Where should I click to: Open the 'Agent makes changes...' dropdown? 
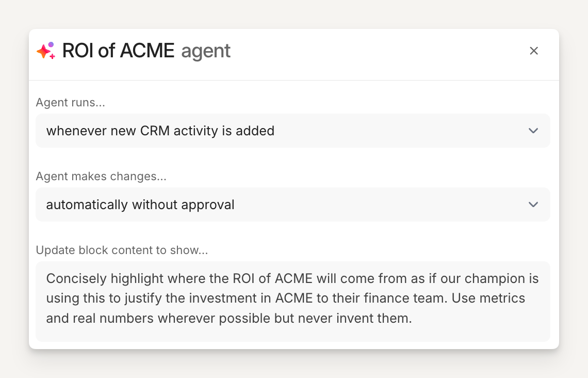click(292, 204)
